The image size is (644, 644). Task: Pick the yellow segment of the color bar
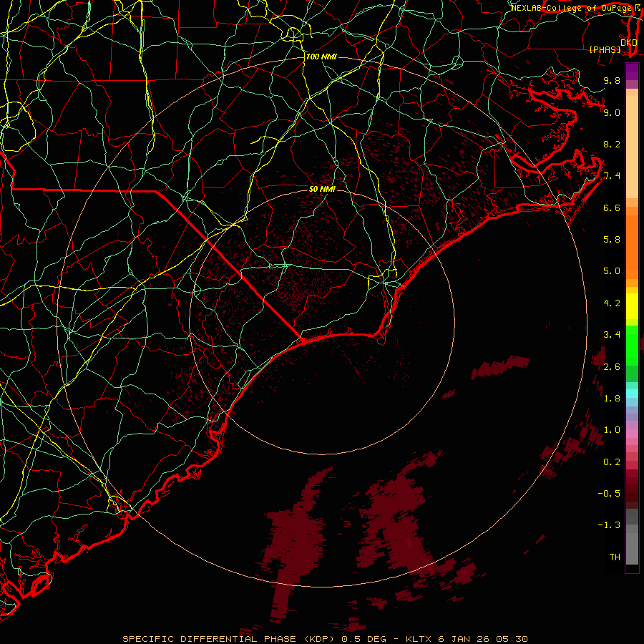[632, 306]
